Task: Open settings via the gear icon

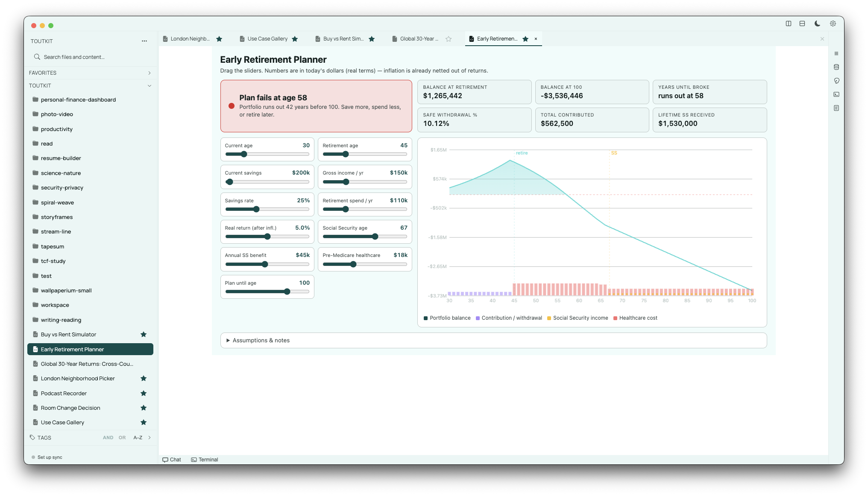Action: point(833,24)
